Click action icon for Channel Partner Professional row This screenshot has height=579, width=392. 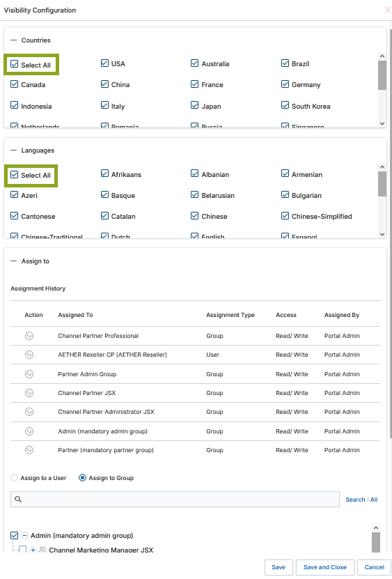pos(29,336)
